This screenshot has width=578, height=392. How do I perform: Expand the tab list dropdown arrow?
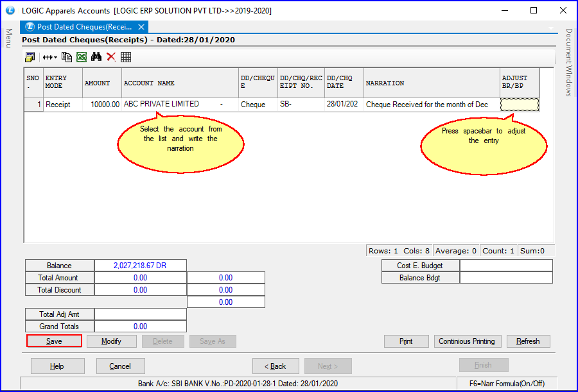point(551,28)
